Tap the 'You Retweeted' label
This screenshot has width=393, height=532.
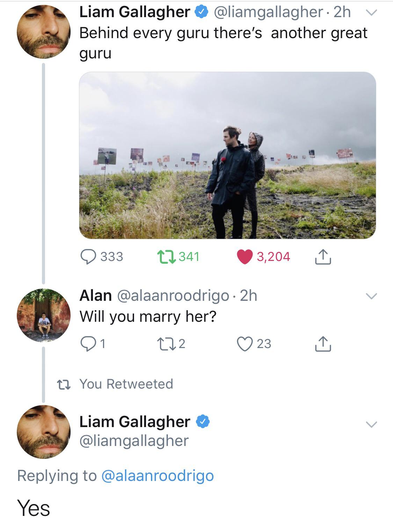(x=126, y=384)
